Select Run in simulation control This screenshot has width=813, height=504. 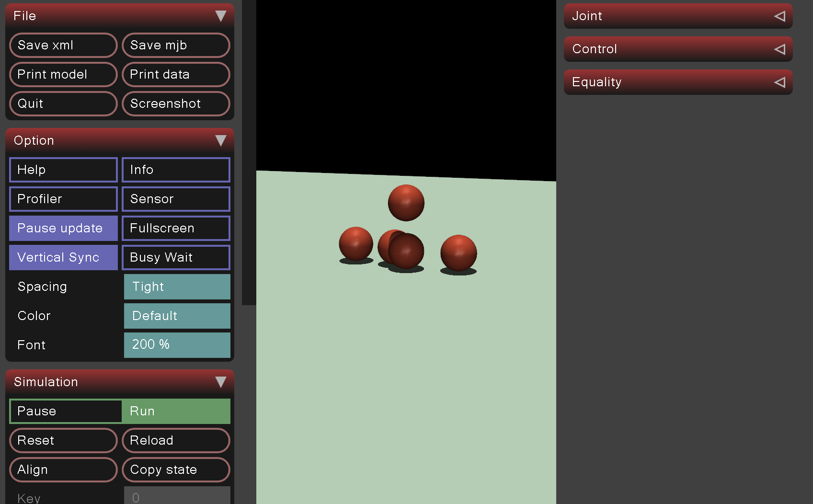tap(176, 411)
